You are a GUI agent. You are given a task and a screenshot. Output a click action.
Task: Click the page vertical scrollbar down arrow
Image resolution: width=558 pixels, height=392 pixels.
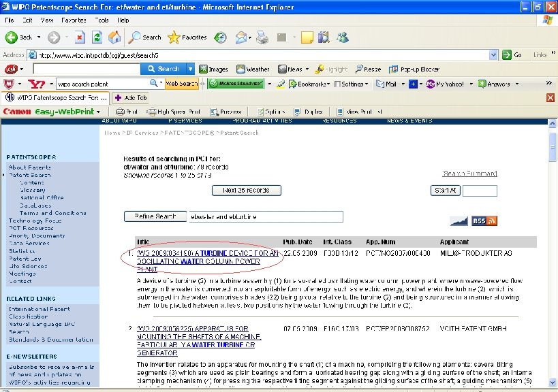553,382
